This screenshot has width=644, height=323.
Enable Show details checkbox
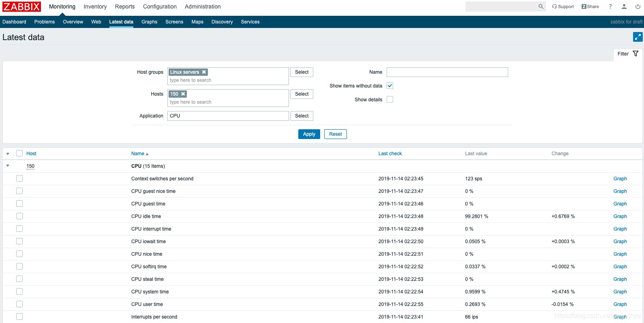coord(390,99)
